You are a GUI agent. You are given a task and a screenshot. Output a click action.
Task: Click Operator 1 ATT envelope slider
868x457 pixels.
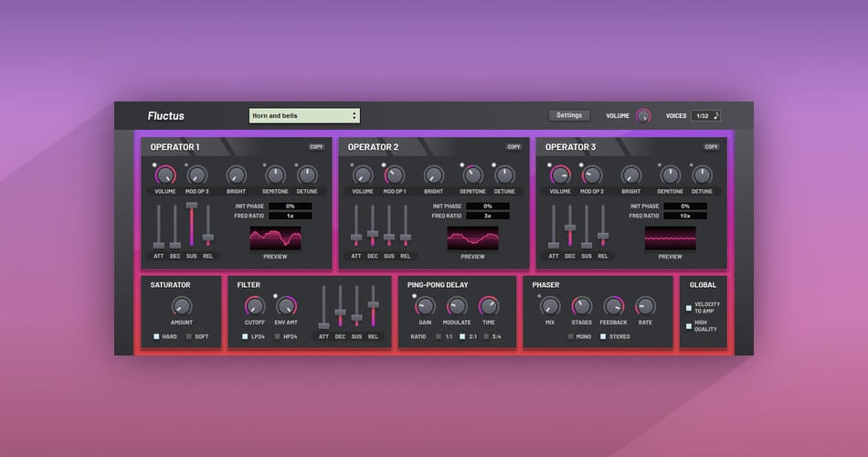pyautogui.click(x=158, y=226)
